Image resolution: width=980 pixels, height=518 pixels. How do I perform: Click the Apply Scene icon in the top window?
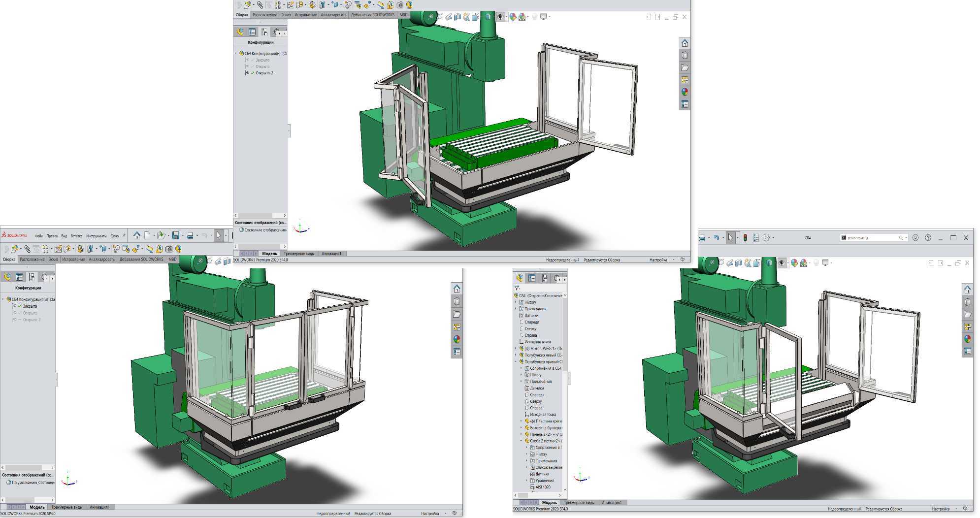click(522, 17)
